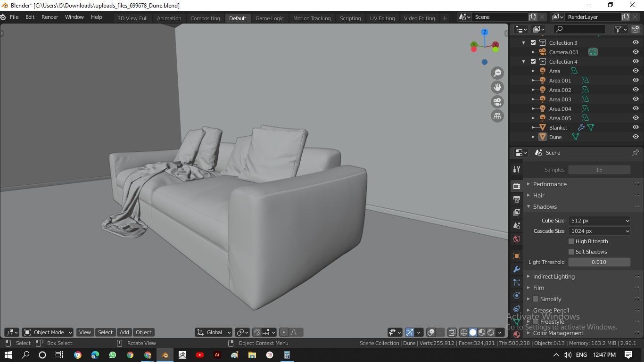
Task: Open the Render menu
Action: 50,17
